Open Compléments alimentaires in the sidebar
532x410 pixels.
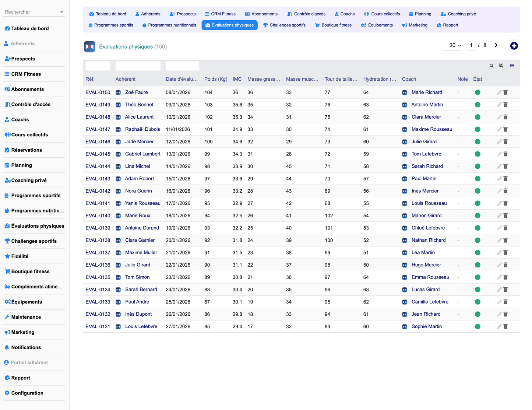pyautogui.click(x=34, y=287)
